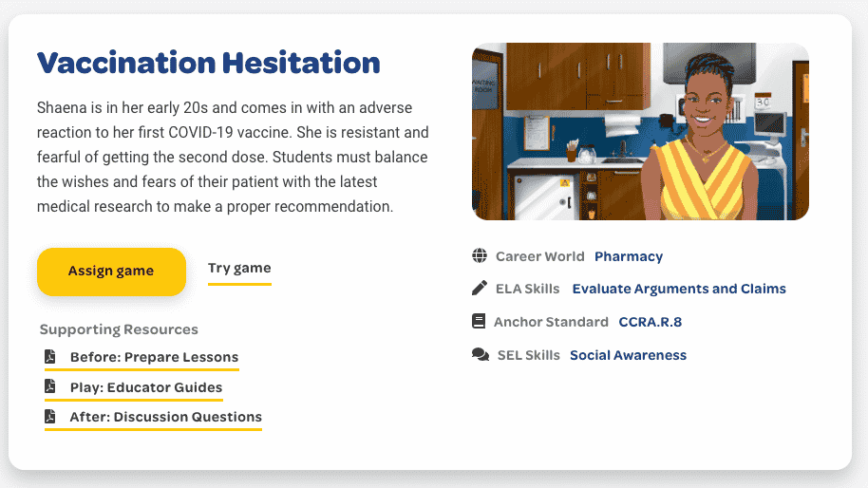Image resolution: width=868 pixels, height=488 pixels.
Task: Select Evaluate Arguments and Claims skill
Action: pyautogui.click(x=679, y=289)
